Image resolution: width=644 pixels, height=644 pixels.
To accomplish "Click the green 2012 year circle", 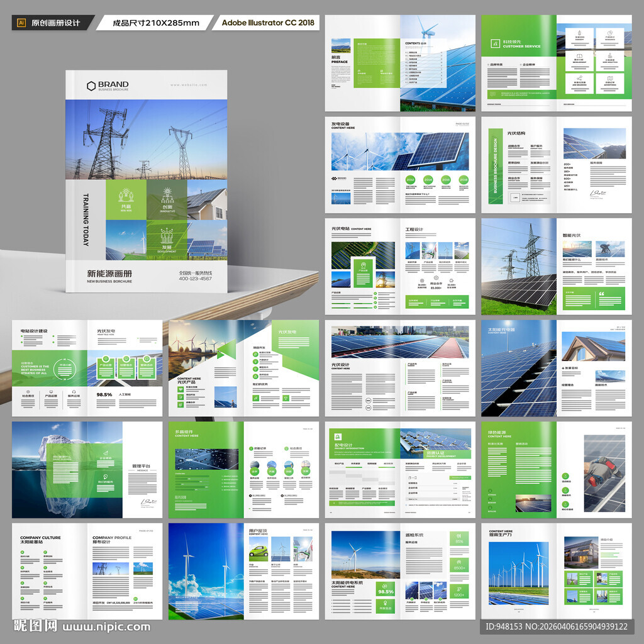I will pos(410,179).
